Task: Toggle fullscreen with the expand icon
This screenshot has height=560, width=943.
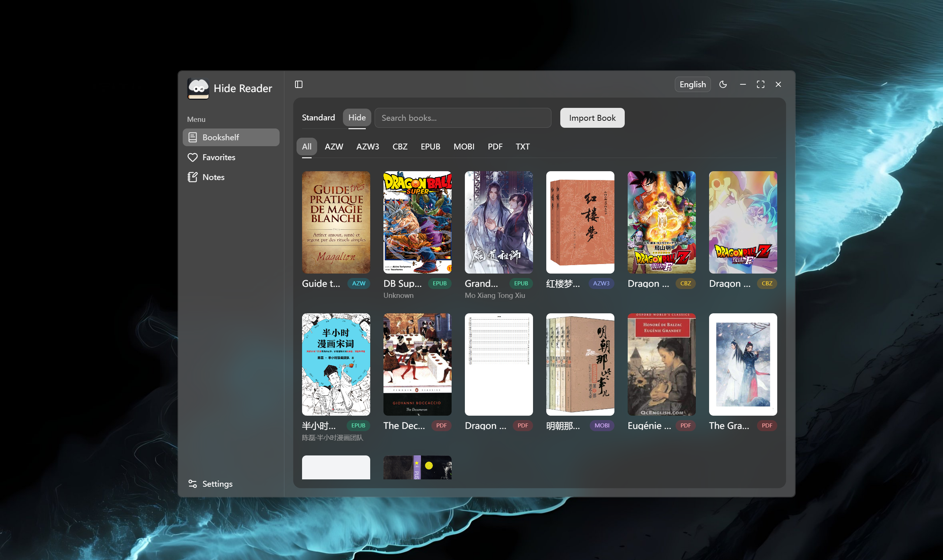Action: coord(760,84)
